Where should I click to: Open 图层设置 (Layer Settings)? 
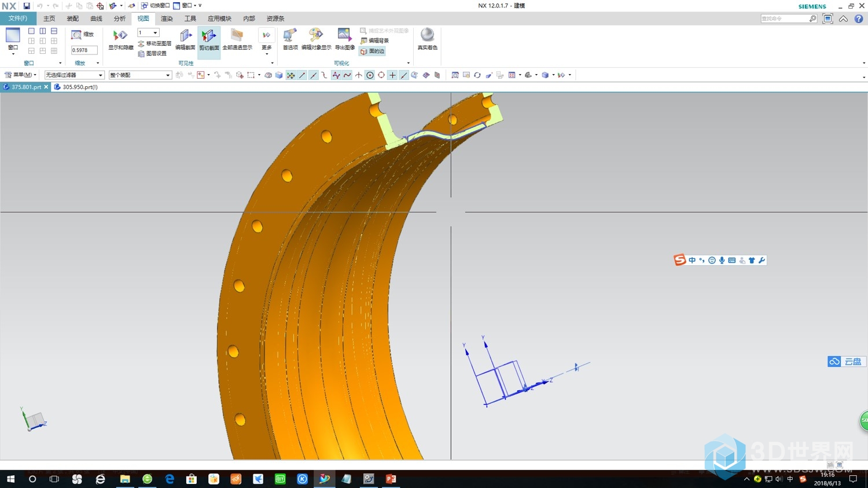tap(152, 53)
